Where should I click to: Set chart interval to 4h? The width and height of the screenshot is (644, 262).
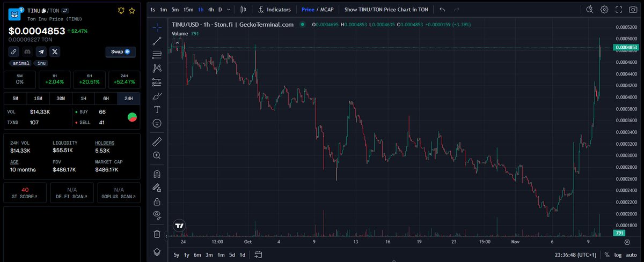211,9
